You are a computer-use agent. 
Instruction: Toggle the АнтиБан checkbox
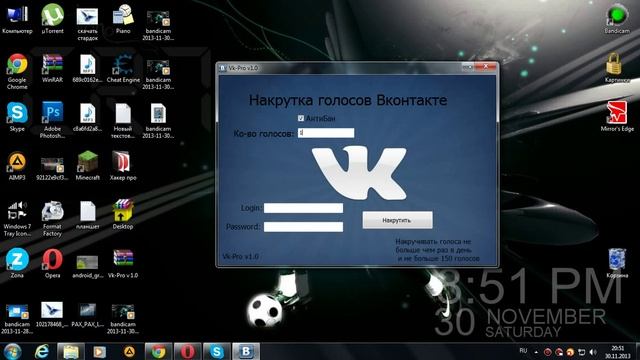click(301, 118)
